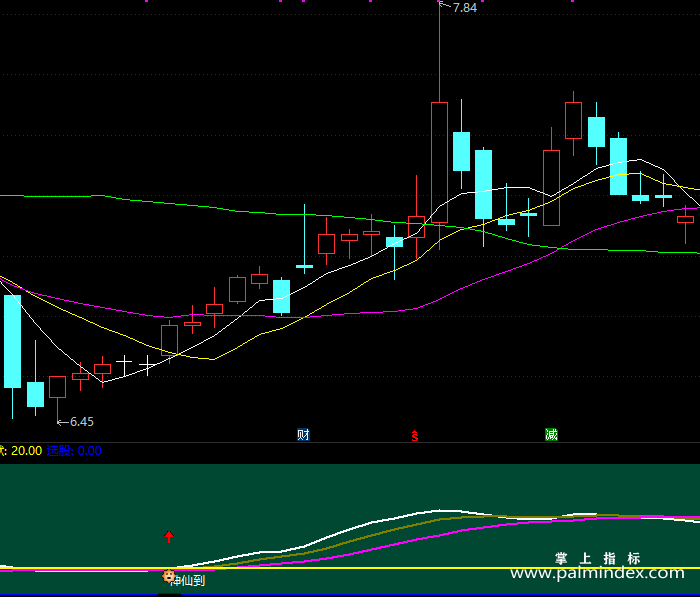Viewport: 700px width, 597px height.
Task: Click the 7.84 high price label
Action: [465, 8]
